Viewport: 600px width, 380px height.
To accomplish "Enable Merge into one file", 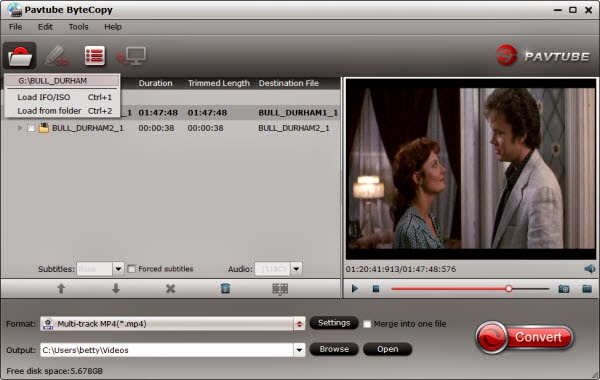I will [367, 324].
